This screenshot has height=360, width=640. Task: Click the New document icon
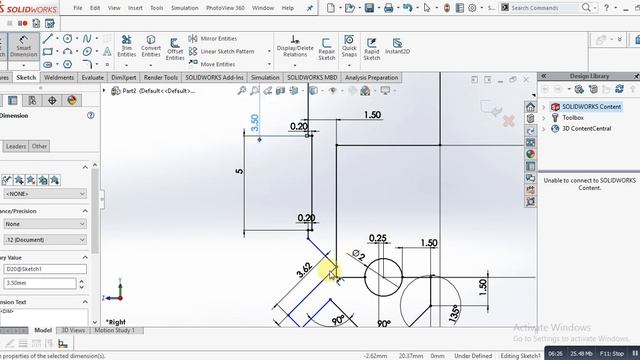click(x=331, y=8)
